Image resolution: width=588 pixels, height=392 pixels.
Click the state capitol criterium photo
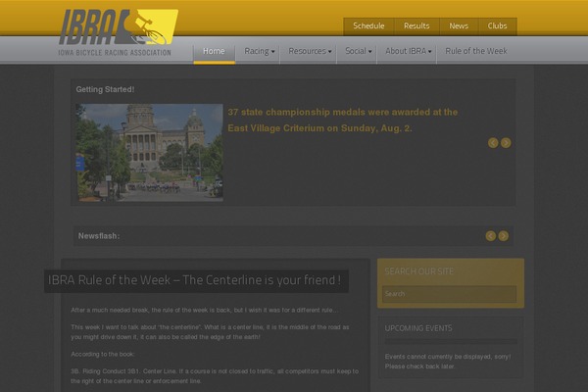click(150, 153)
